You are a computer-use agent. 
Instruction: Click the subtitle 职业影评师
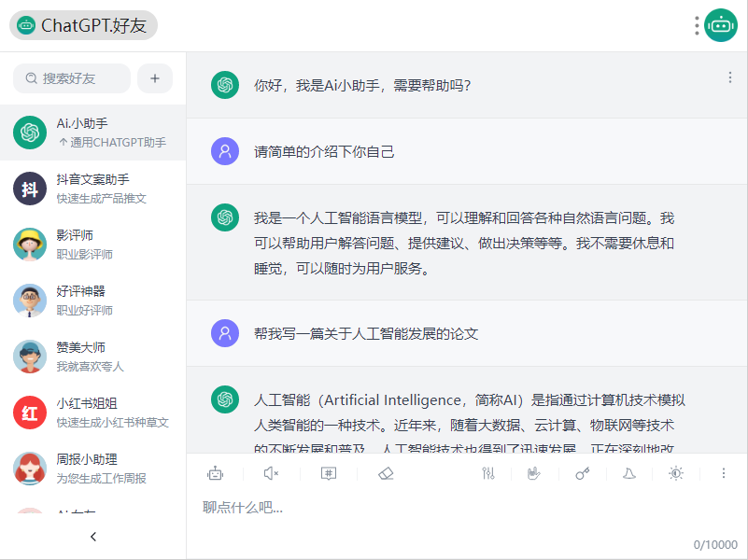point(84,255)
